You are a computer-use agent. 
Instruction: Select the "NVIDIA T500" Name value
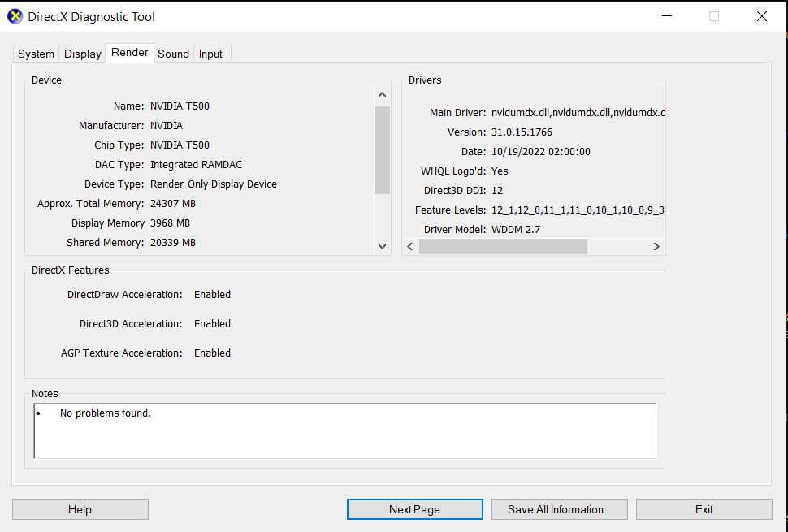click(180, 106)
